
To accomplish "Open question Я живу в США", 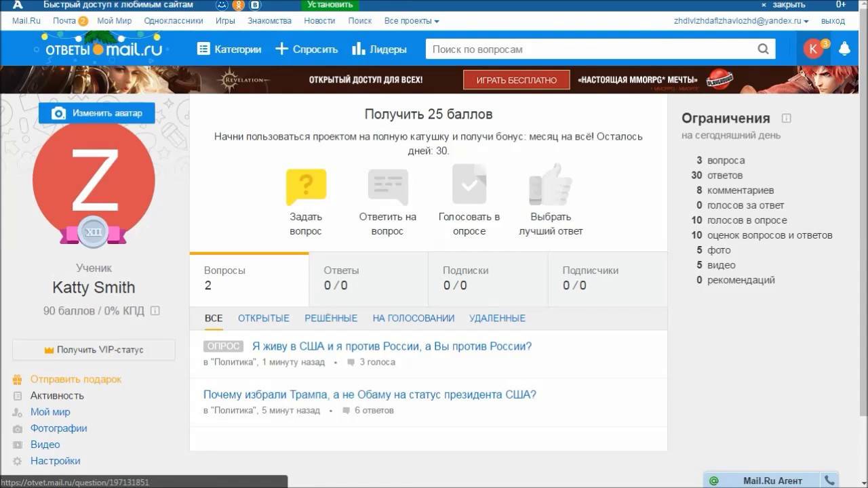I will [392, 346].
